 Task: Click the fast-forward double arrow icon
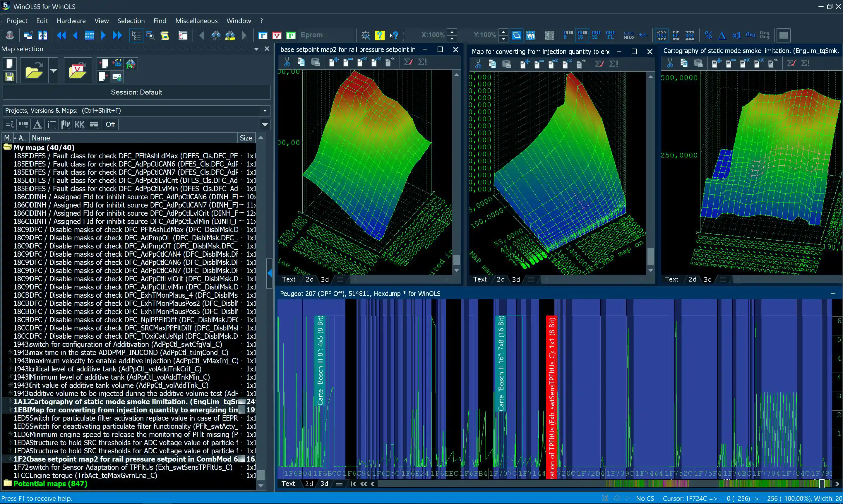(x=117, y=35)
